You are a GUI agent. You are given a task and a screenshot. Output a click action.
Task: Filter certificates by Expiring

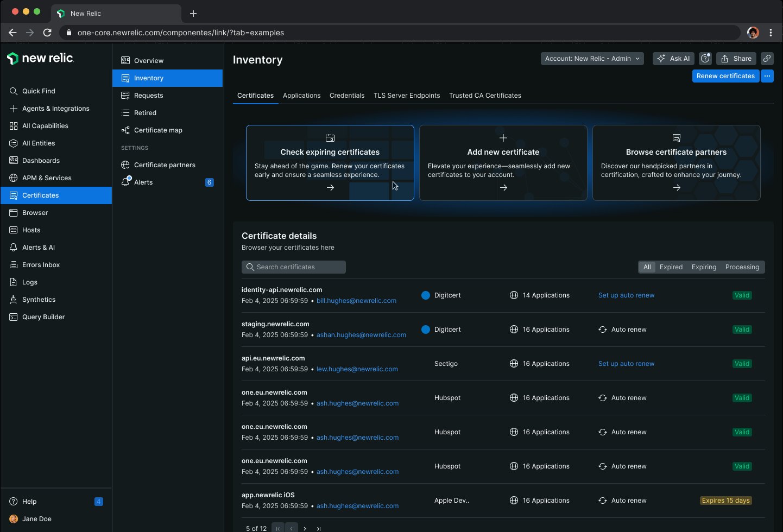[704, 267]
